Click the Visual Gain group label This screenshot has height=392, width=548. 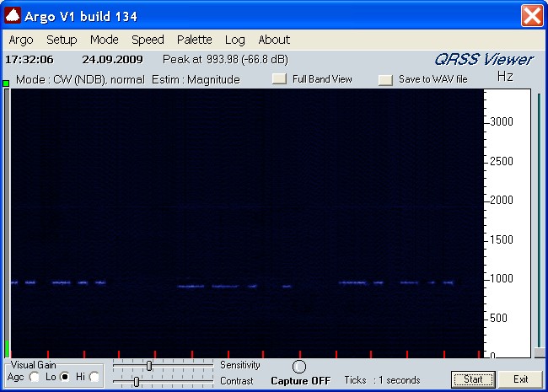click(x=33, y=365)
